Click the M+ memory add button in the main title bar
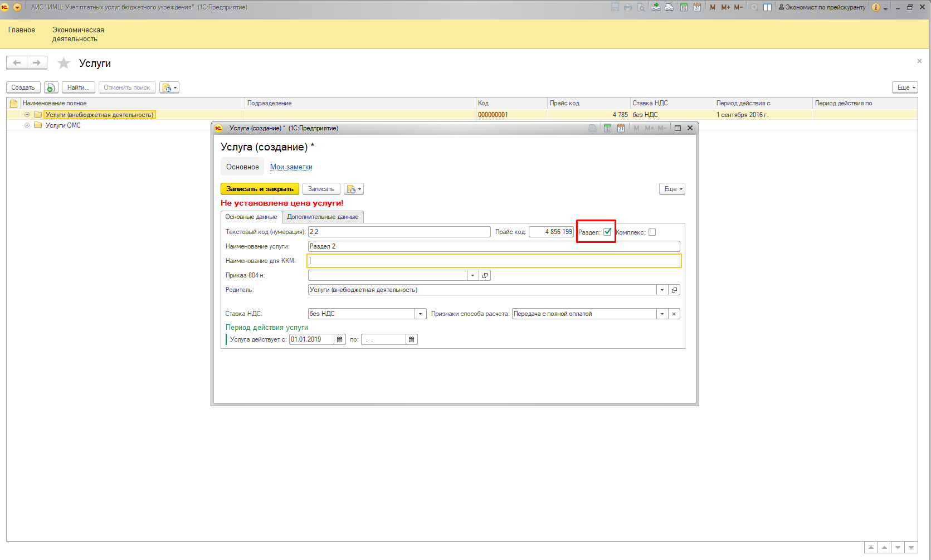This screenshot has width=931, height=560. pos(725,7)
